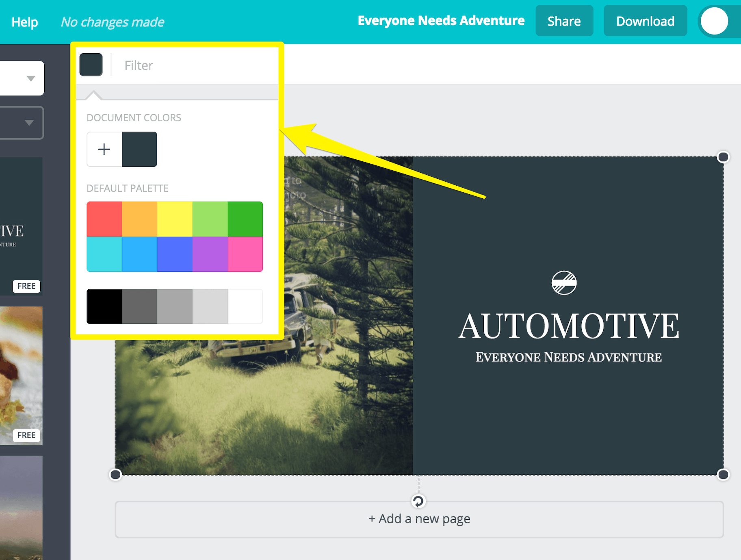741x560 pixels.
Task: Pick the red swatch in default palette
Action: click(104, 219)
